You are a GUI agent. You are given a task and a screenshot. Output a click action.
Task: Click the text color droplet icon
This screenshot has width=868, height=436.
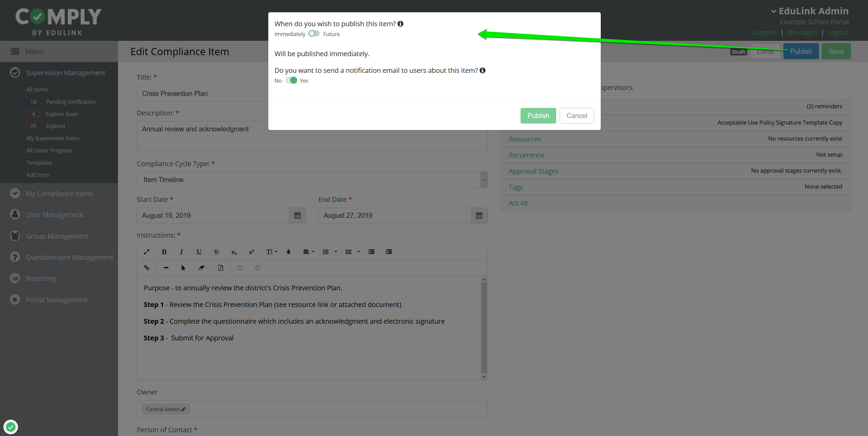[x=288, y=252]
